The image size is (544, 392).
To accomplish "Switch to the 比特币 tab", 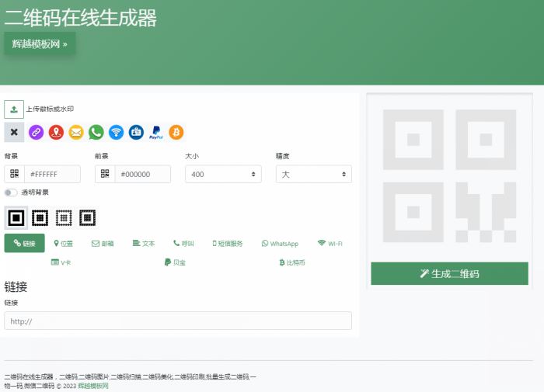I will click(292, 263).
